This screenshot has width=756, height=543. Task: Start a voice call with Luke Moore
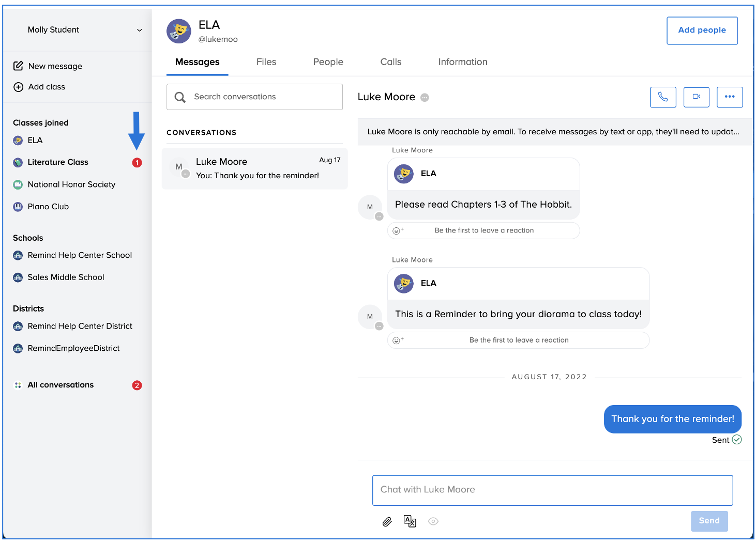point(662,97)
